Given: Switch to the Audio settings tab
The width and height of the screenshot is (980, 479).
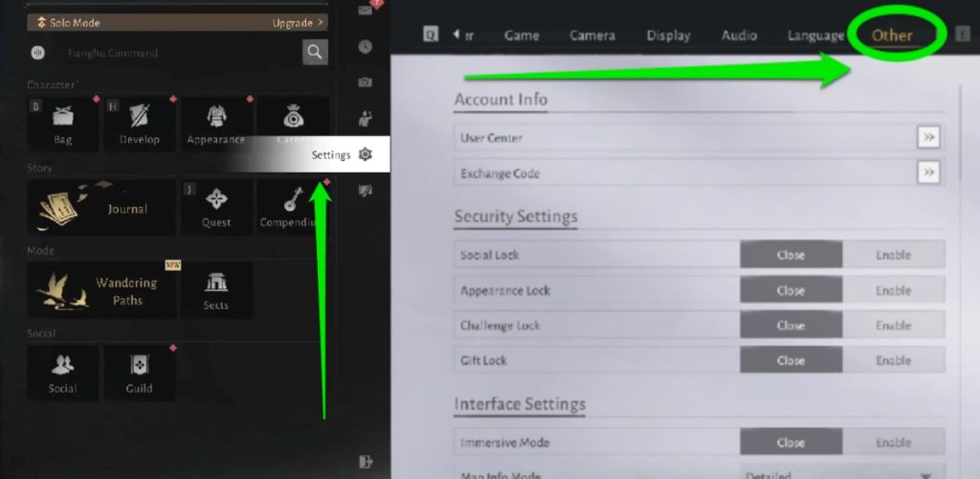Looking at the screenshot, I should click(741, 35).
